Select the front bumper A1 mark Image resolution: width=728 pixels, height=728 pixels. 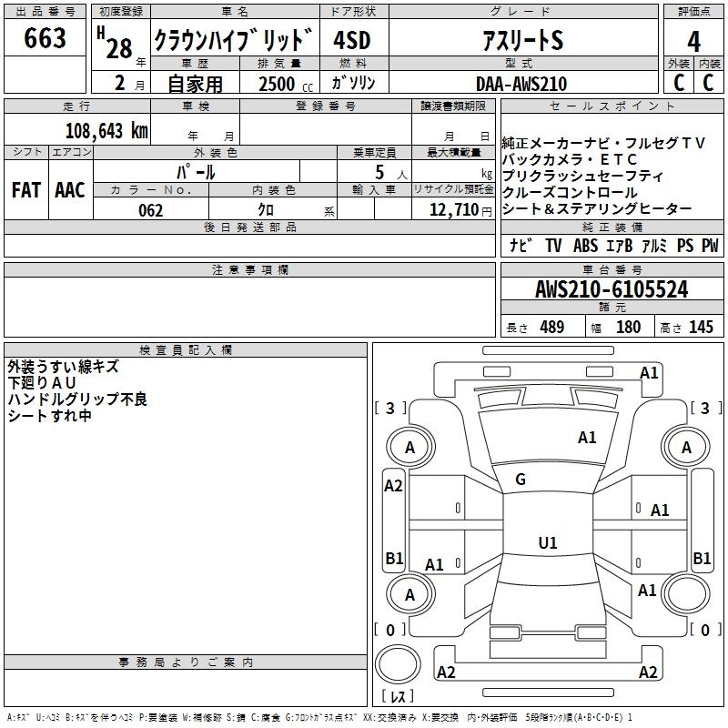pos(649,373)
